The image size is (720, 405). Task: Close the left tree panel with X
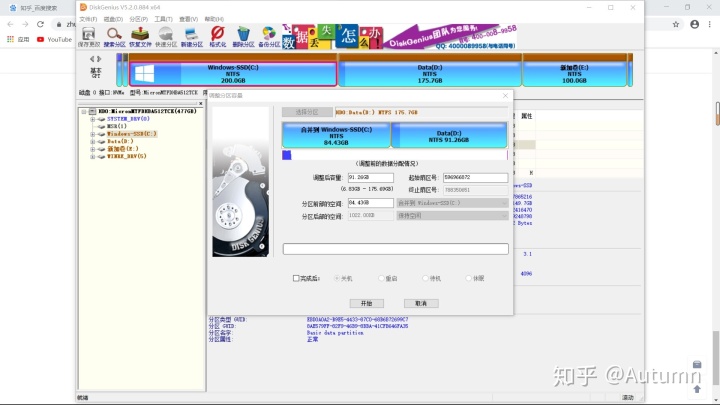coord(201,103)
